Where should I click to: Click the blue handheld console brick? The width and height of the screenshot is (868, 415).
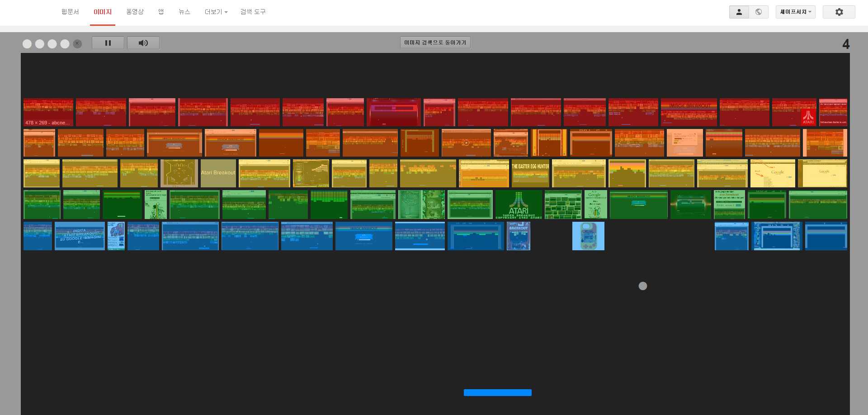(588, 236)
